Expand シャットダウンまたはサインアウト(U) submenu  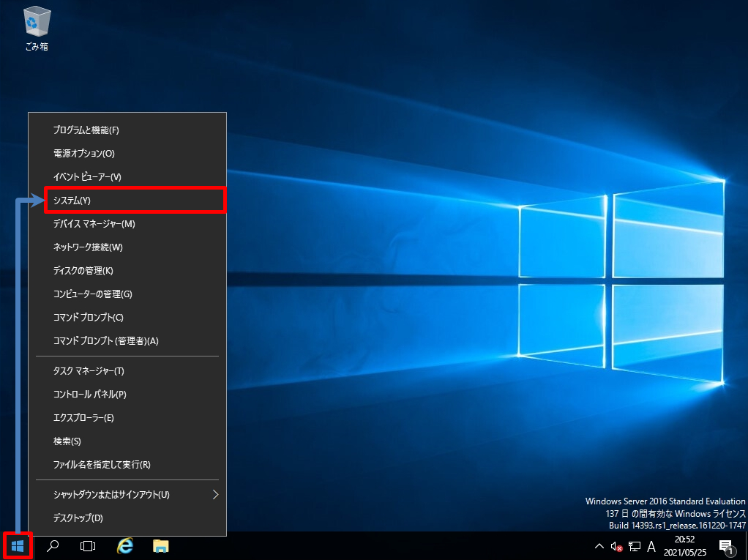tap(127, 494)
